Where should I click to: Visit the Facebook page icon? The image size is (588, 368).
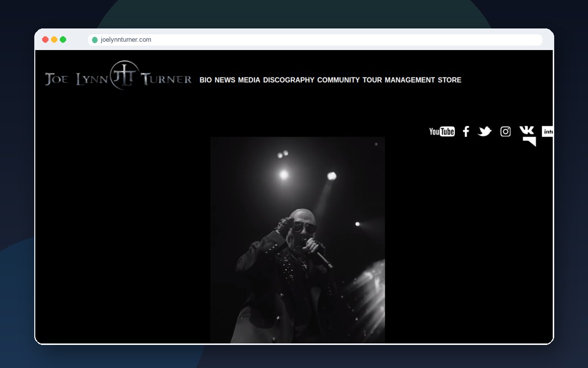pyautogui.click(x=466, y=131)
